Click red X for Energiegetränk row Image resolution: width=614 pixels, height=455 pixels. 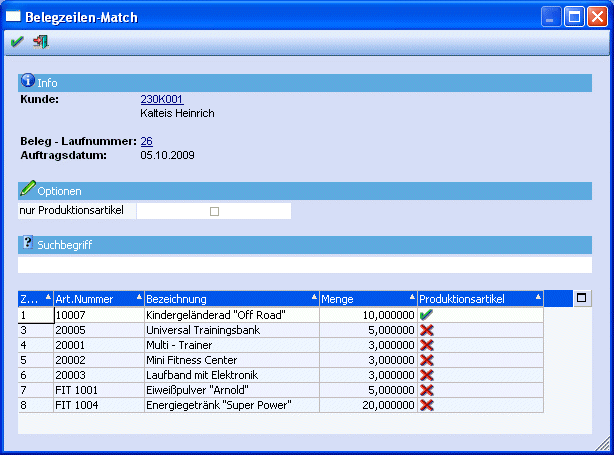427,405
